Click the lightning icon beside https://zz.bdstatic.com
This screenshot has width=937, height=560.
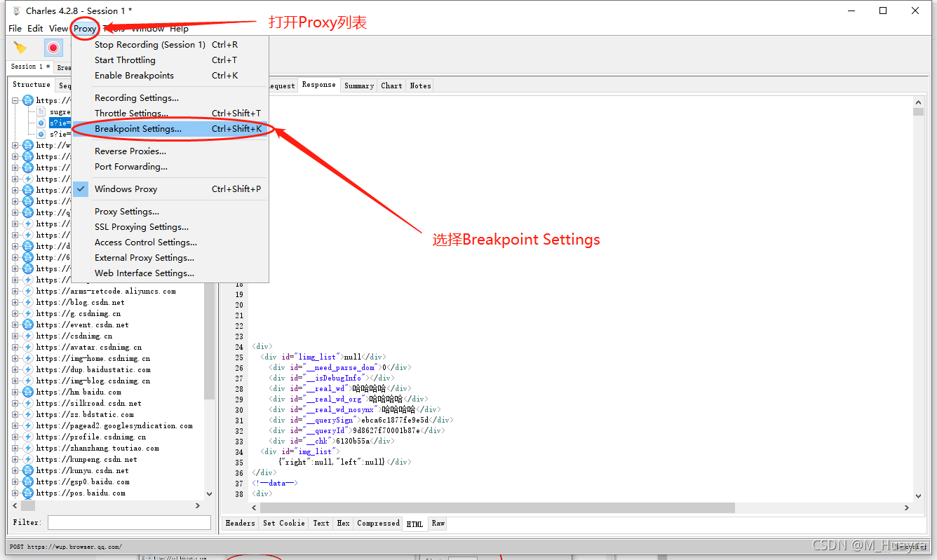pyautogui.click(x=28, y=414)
